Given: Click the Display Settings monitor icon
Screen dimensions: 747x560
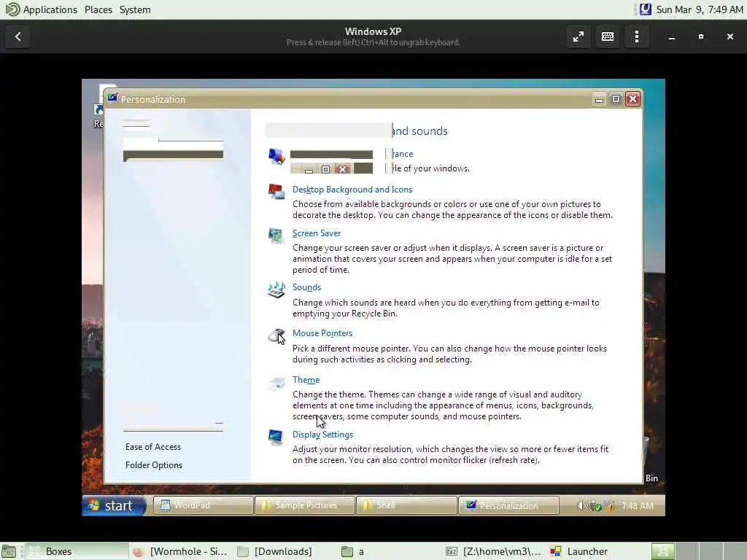Looking at the screenshot, I should [276, 437].
